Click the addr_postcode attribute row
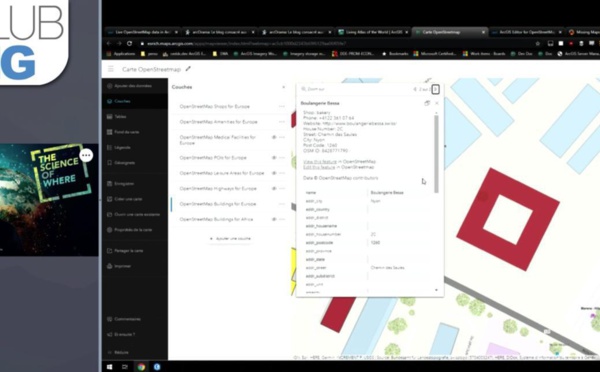Screen dimensions: 600x372 367,243
